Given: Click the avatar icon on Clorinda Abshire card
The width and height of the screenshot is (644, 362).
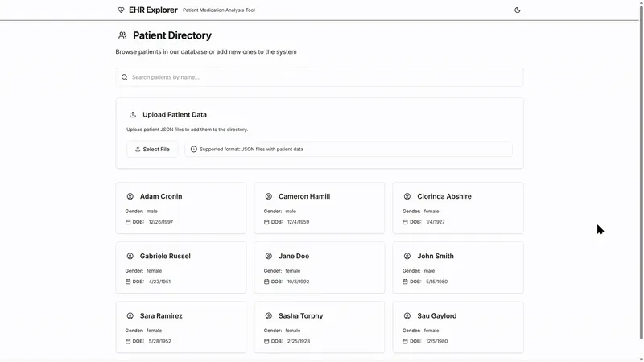Looking at the screenshot, I should point(407,196).
